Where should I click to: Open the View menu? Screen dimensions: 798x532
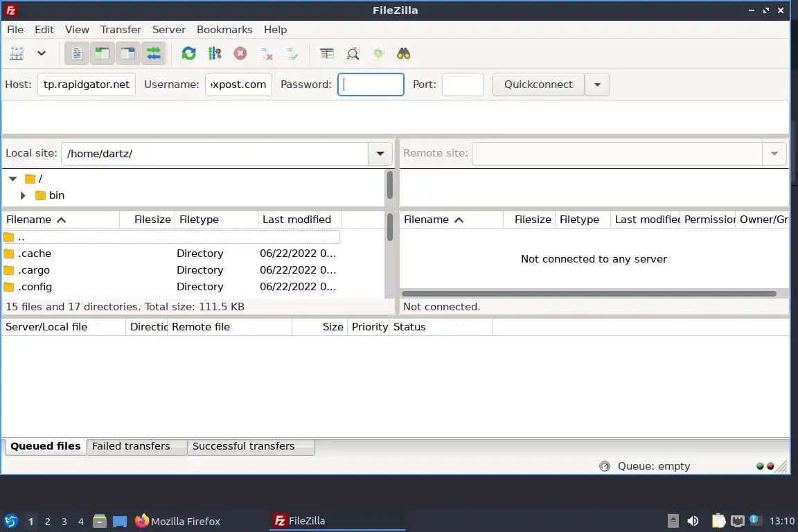tap(77, 30)
